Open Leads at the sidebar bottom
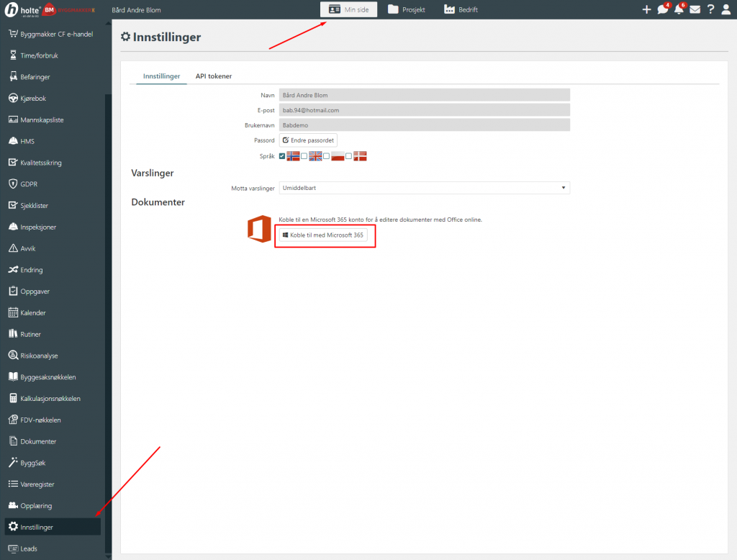Image resolution: width=737 pixels, height=560 pixels. 29,548
